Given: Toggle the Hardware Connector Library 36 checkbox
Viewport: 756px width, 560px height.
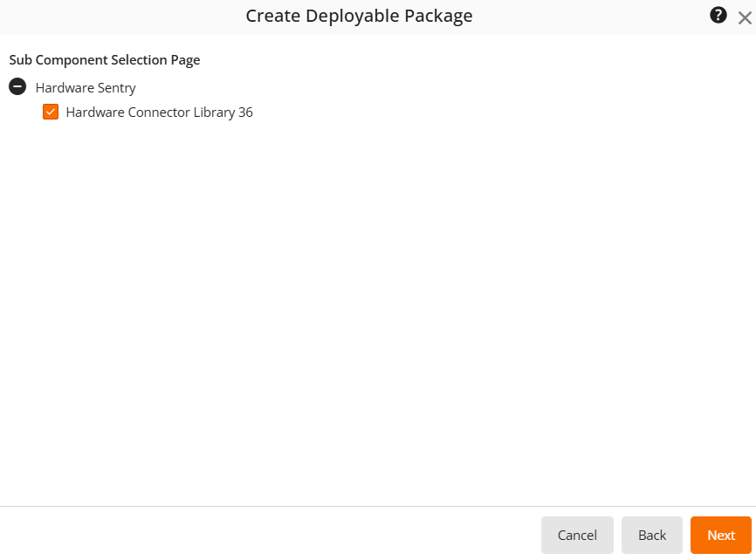Looking at the screenshot, I should pyautogui.click(x=51, y=112).
